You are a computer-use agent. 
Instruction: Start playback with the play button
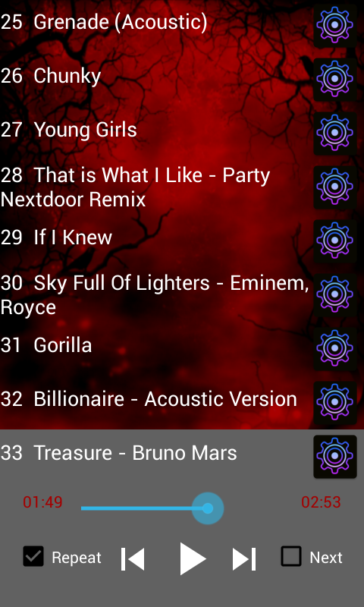[x=193, y=558]
